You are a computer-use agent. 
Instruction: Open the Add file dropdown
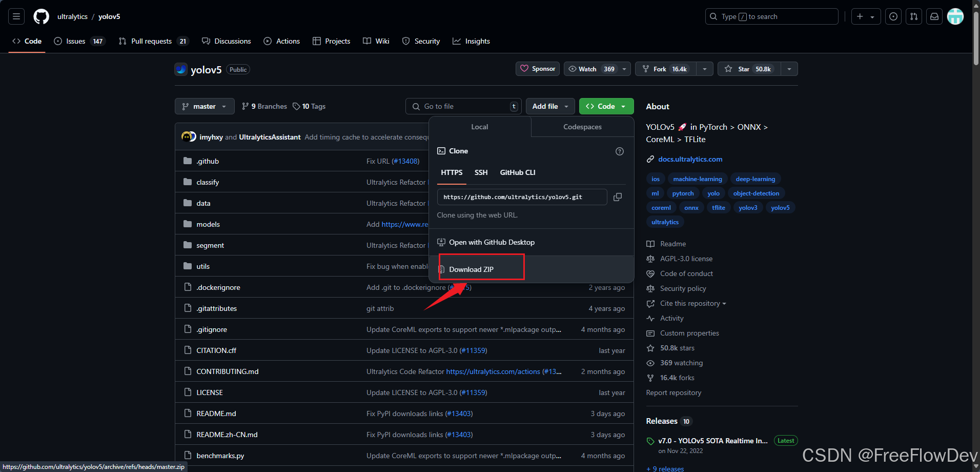click(x=550, y=106)
